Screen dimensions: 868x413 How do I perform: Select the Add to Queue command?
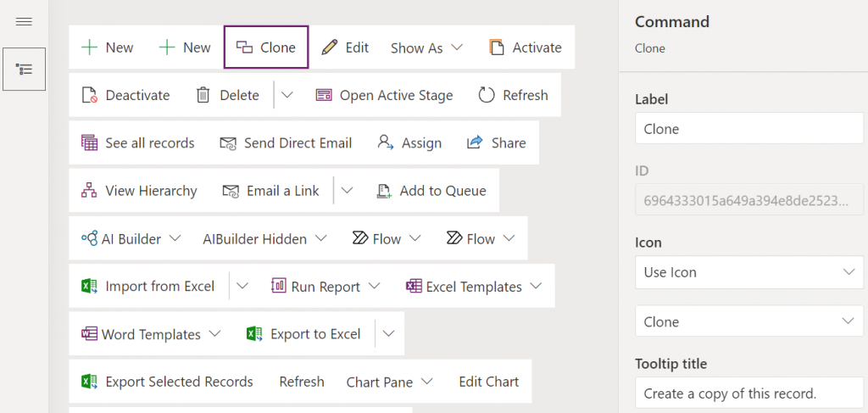431,191
